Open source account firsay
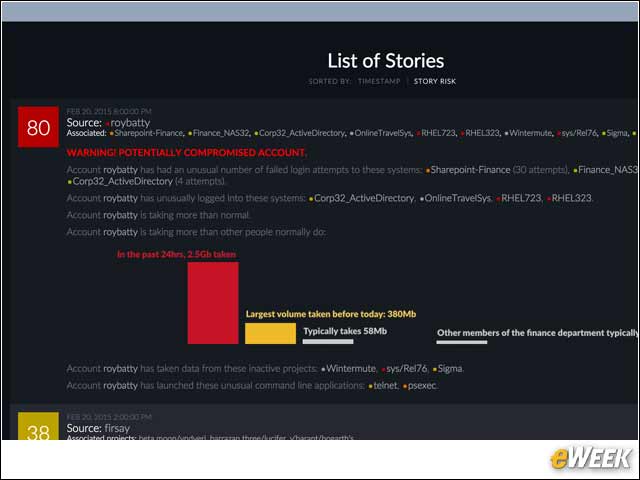Screen dimensions: 640x480 (x=117, y=428)
